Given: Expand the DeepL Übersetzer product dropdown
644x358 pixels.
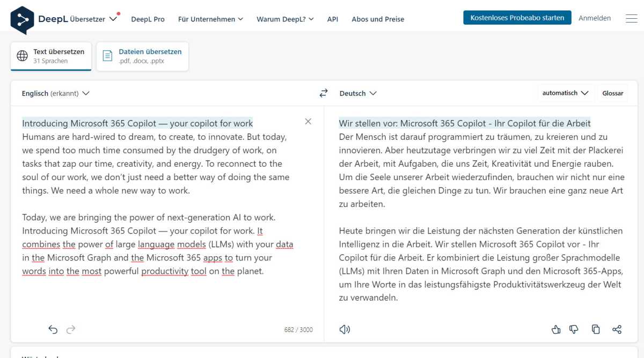Looking at the screenshot, I should point(113,19).
